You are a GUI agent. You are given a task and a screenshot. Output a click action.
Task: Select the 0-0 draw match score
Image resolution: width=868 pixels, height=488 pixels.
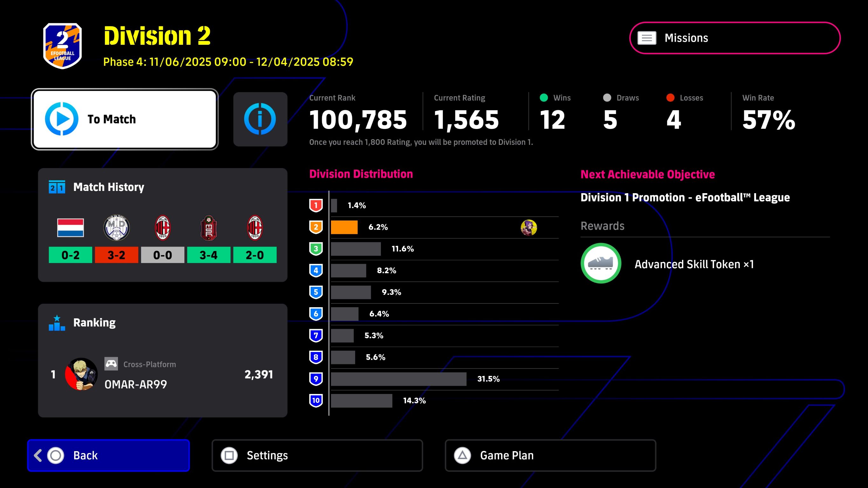click(x=162, y=255)
